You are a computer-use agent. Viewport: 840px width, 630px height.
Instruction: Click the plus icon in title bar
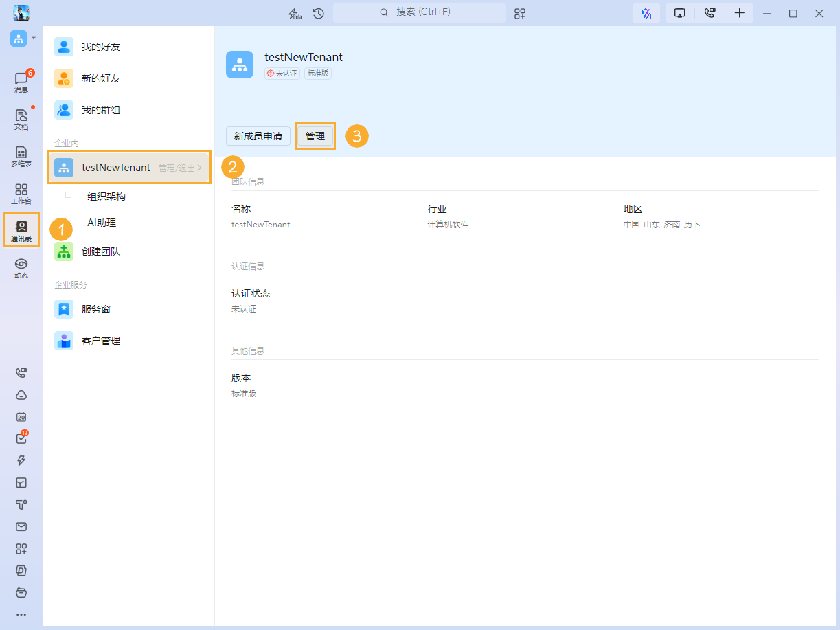click(x=739, y=13)
